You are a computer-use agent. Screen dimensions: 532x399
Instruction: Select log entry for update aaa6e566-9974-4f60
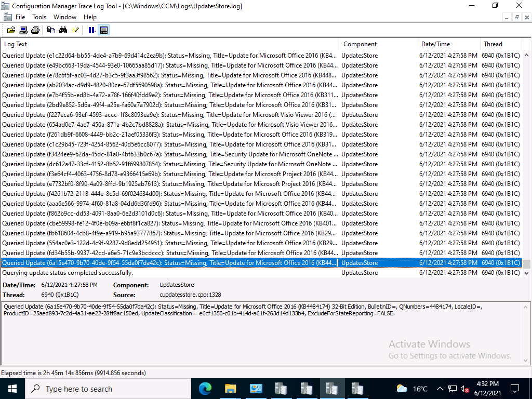click(x=261, y=203)
